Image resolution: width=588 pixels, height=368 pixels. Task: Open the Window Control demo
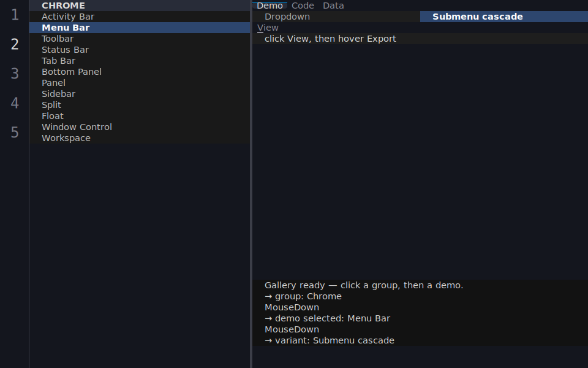point(140,127)
